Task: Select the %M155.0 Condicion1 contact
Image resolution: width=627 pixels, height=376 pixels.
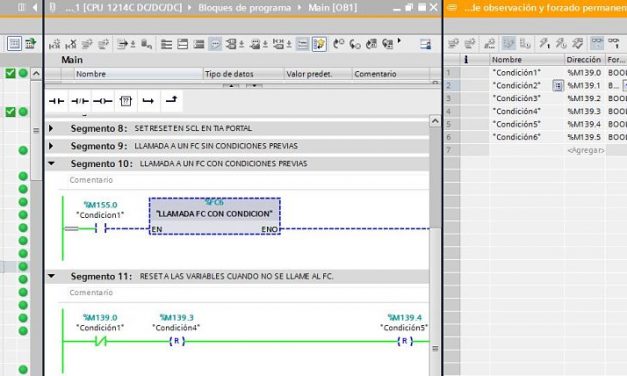Action: pyautogui.click(x=100, y=228)
